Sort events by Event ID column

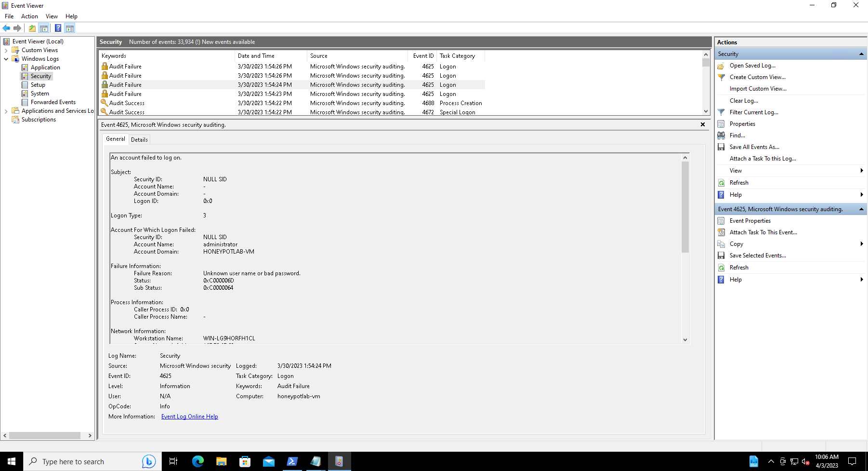pos(422,56)
